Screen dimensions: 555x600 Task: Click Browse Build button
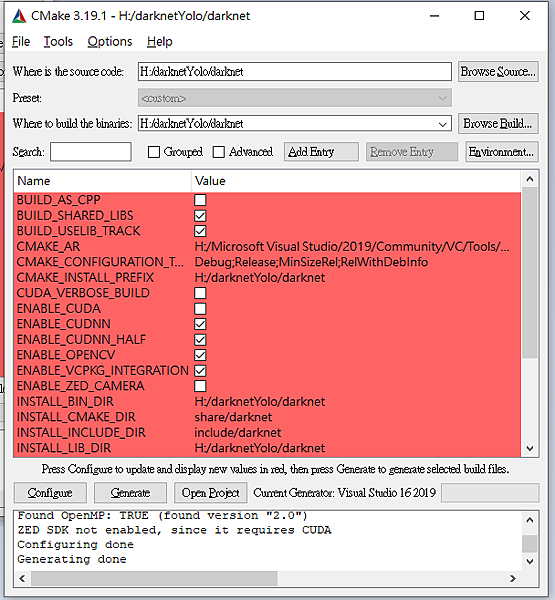[498, 124]
